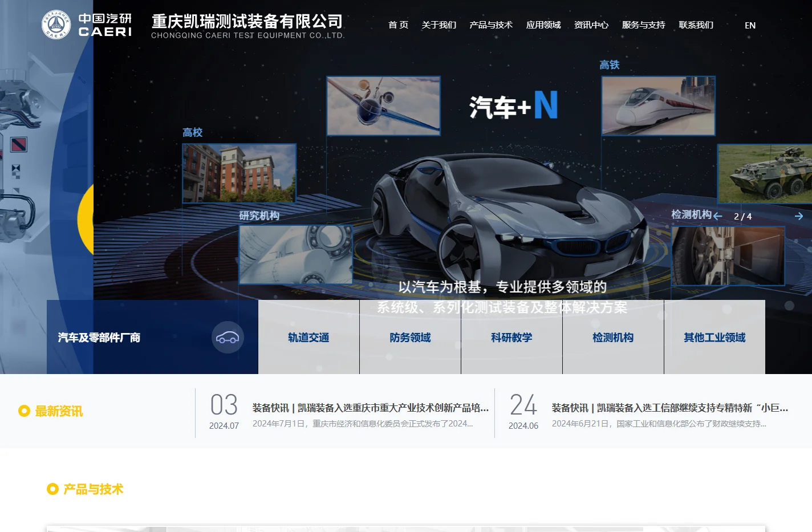
Task: Click the 2 / 4 slide counter
Action: (x=742, y=217)
